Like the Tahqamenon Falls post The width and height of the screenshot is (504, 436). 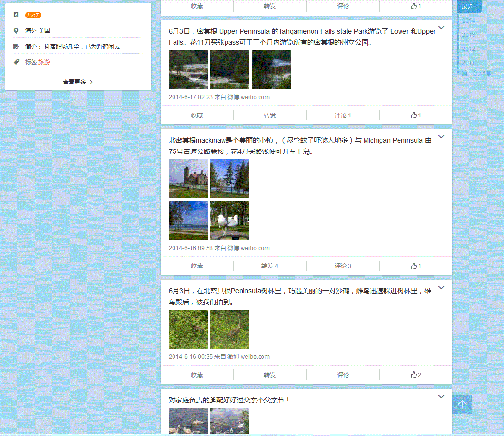tap(416, 116)
